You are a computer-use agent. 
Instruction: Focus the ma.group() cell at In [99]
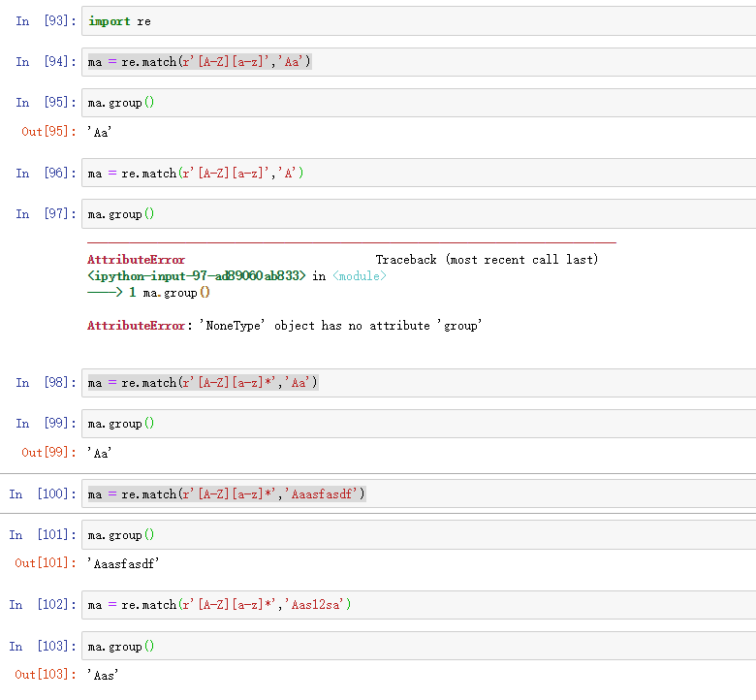coord(417,424)
